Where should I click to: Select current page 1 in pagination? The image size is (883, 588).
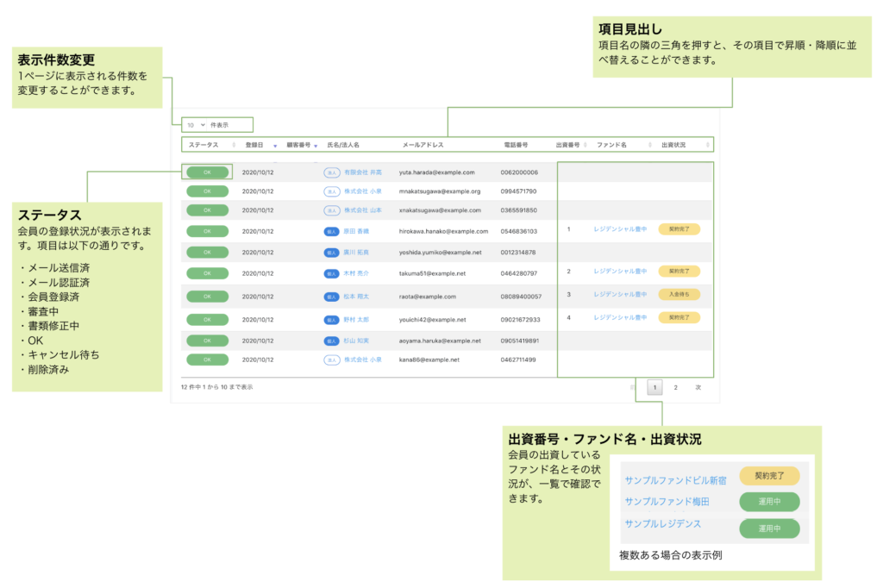pos(654,388)
